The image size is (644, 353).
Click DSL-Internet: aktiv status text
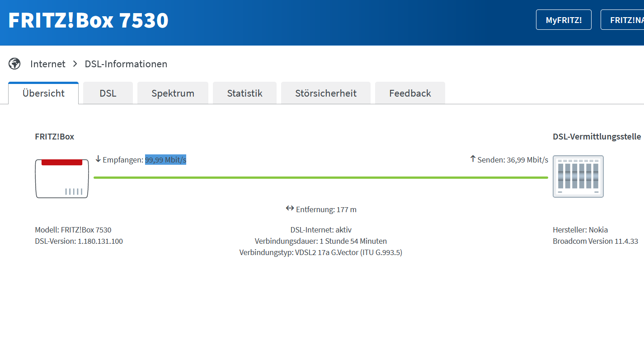(x=321, y=230)
